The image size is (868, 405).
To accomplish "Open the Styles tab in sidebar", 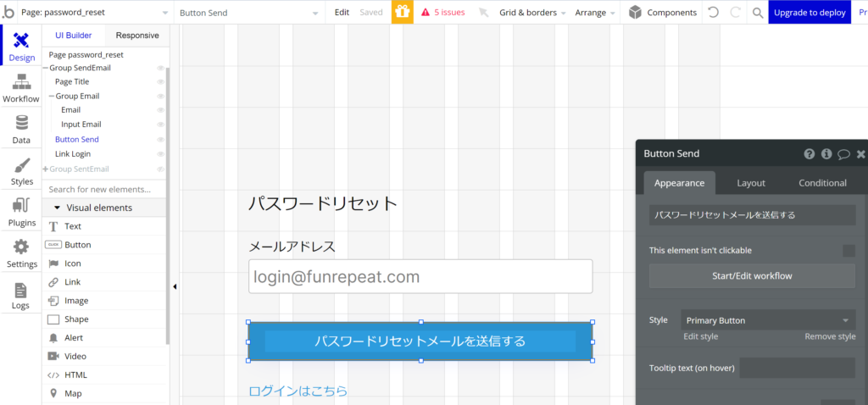I will [21, 169].
